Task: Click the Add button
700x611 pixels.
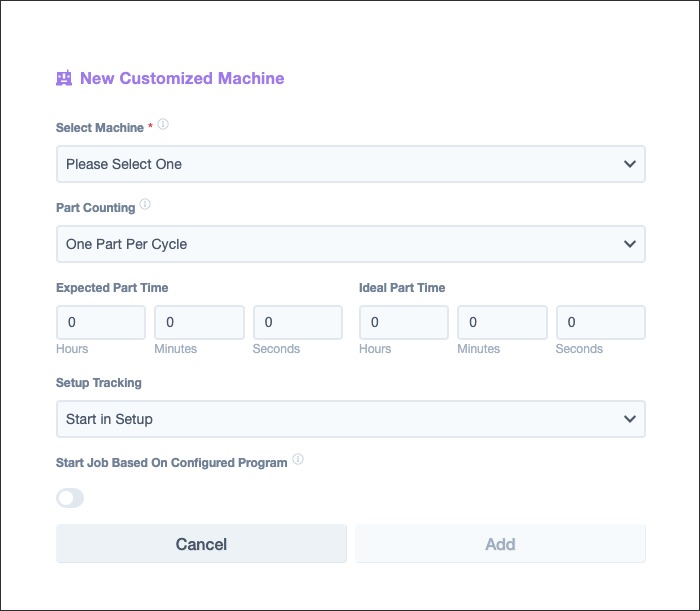Action: click(x=500, y=544)
